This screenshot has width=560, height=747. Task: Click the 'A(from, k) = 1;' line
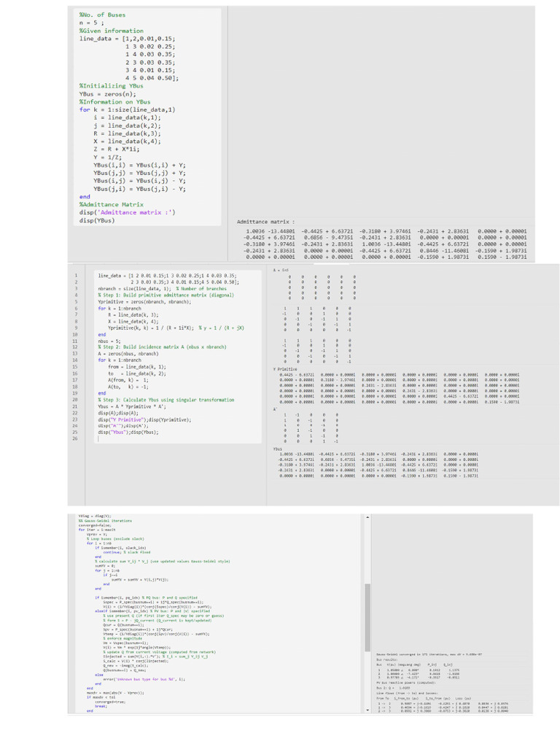coord(128,379)
